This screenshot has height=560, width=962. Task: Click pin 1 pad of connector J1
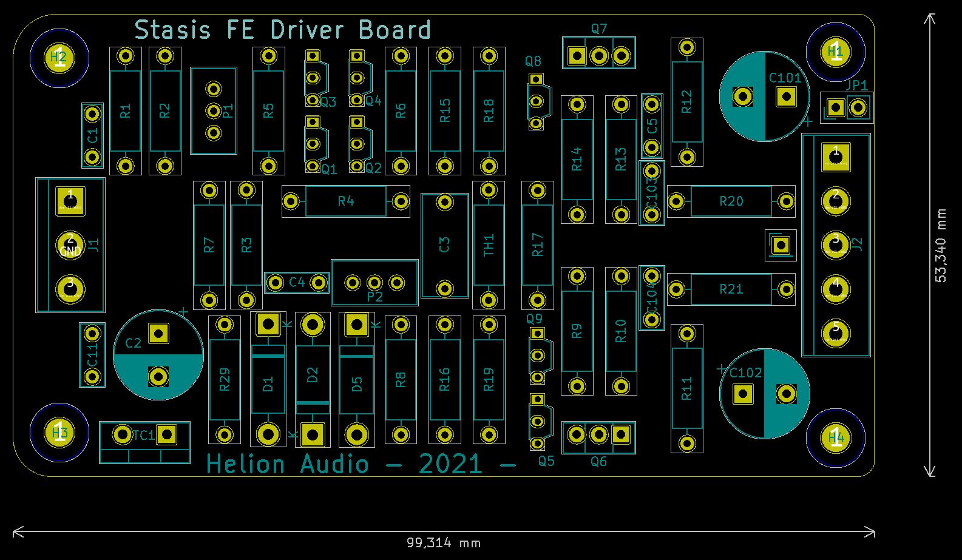pos(70,201)
